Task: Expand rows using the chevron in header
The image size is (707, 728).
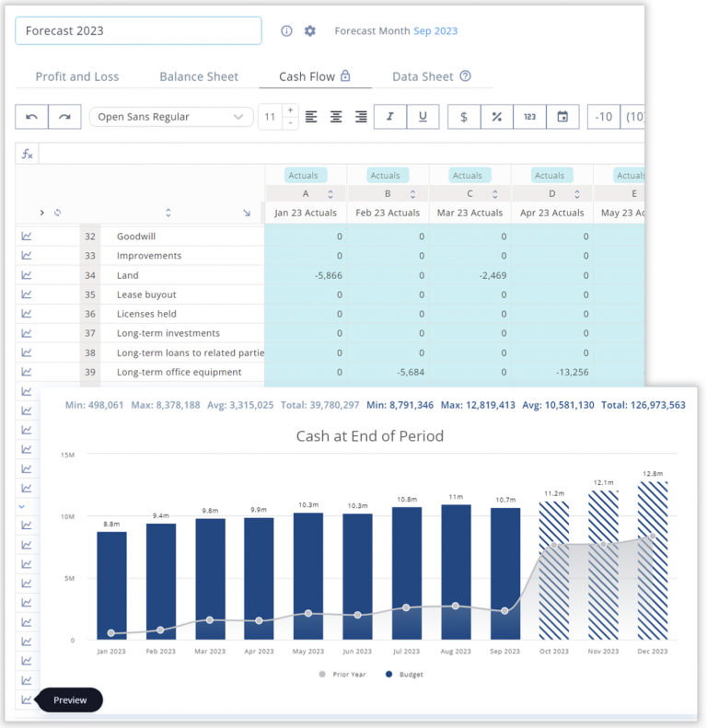Action: click(41, 213)
